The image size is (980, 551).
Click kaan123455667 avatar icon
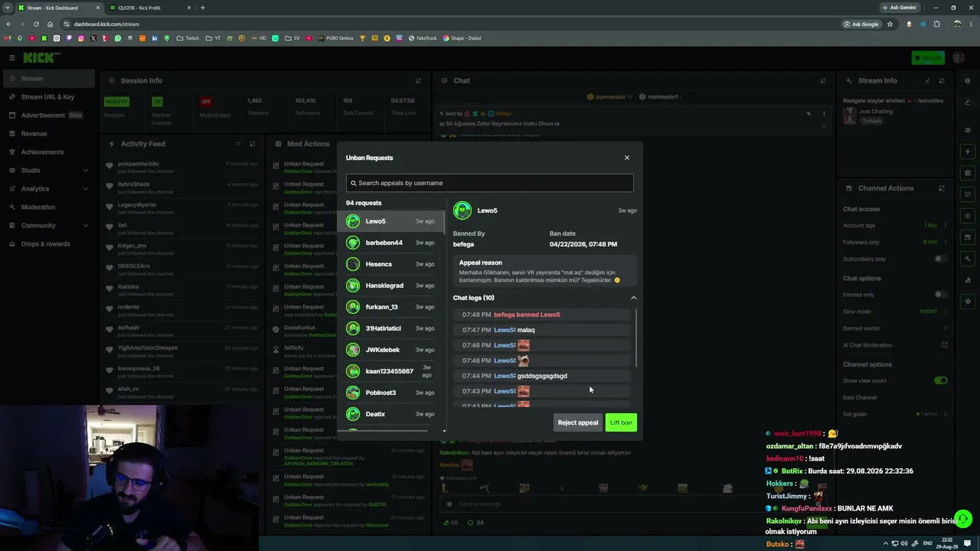(353, 371)
